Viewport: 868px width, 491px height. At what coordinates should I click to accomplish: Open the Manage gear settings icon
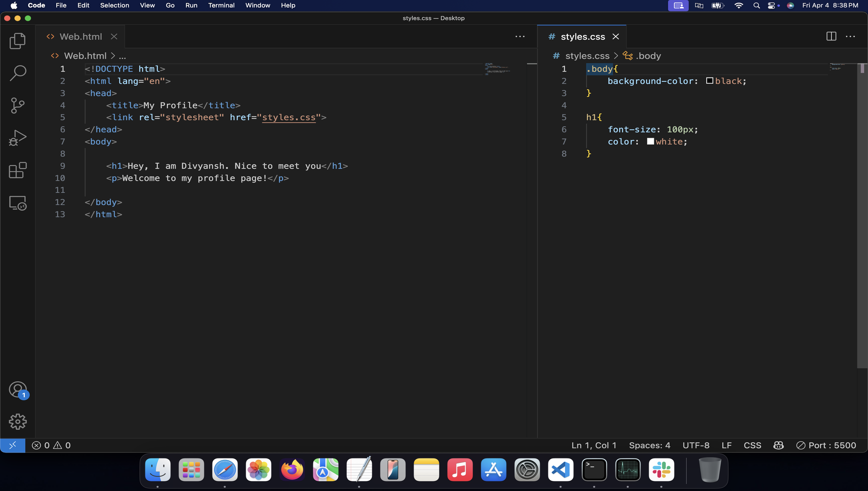click(x=18, y=421)
